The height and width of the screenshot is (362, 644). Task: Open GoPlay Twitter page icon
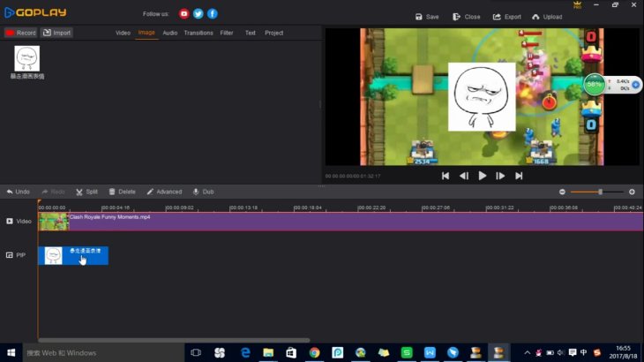pos(198,14)
